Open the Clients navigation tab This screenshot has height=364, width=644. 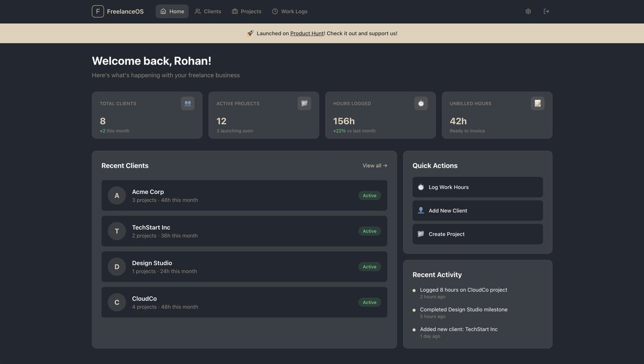(208, 11)
